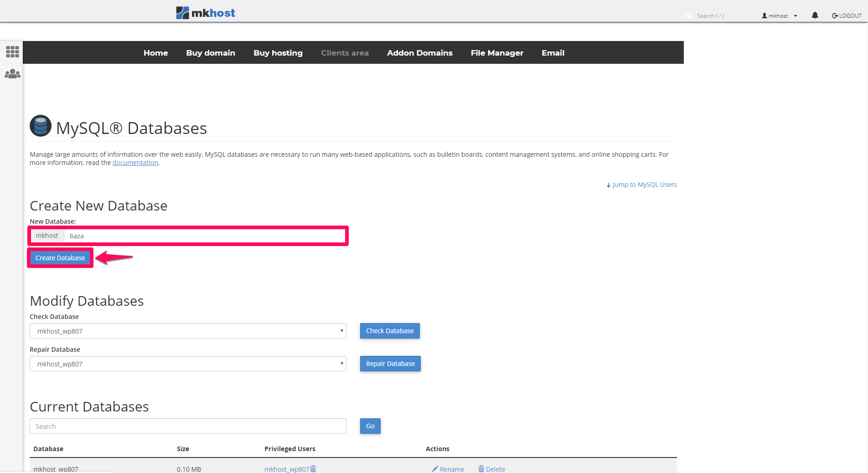Open the notifications bell icon

815,15
